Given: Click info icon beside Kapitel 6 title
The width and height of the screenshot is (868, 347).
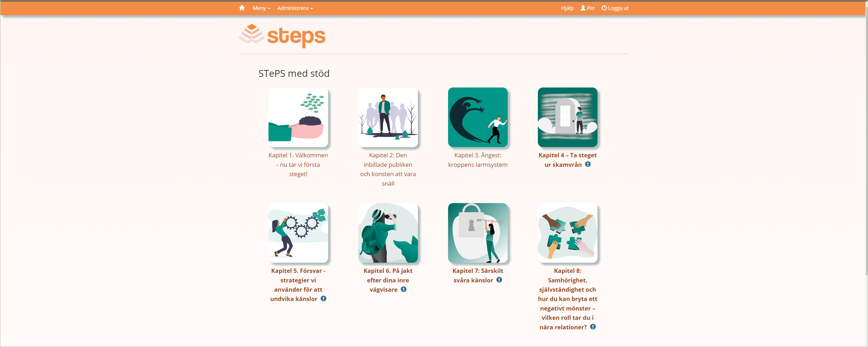Looking at the screenshot, I should (404, 289).
